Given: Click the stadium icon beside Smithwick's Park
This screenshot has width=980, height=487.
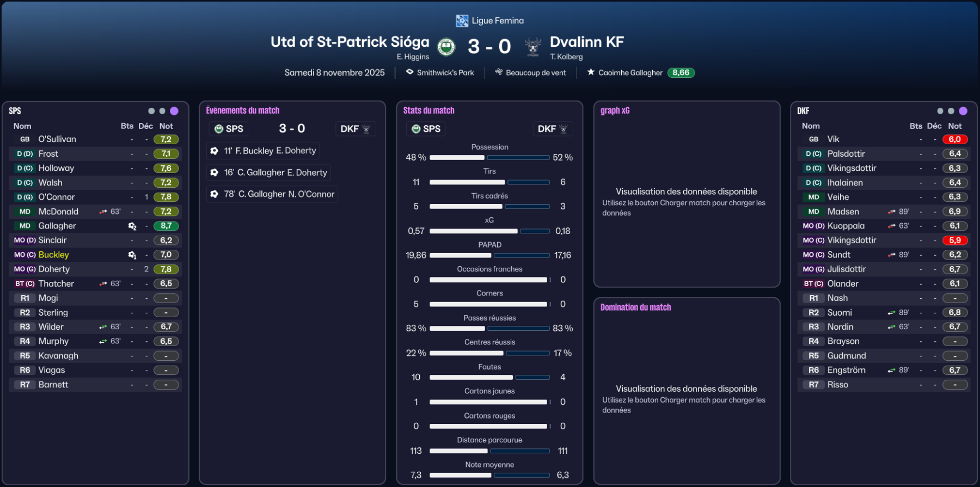Looking at the screenshot, I should pos(409,72).
